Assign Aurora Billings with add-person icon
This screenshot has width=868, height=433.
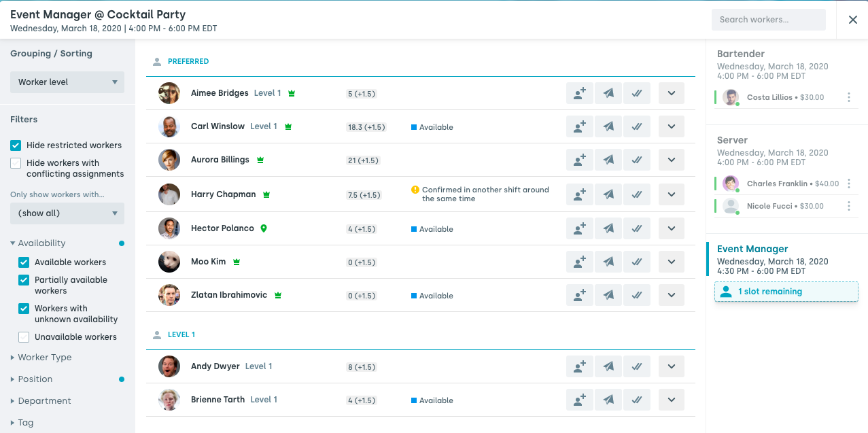tap(580, 160)
